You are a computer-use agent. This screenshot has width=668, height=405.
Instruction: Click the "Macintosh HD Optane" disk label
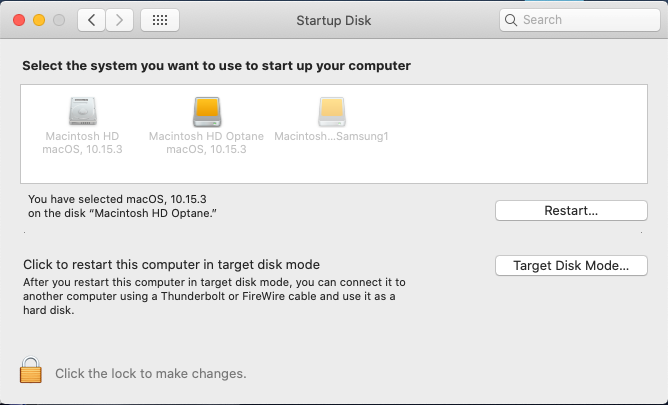pyautogui.click(x=206, y=136)
